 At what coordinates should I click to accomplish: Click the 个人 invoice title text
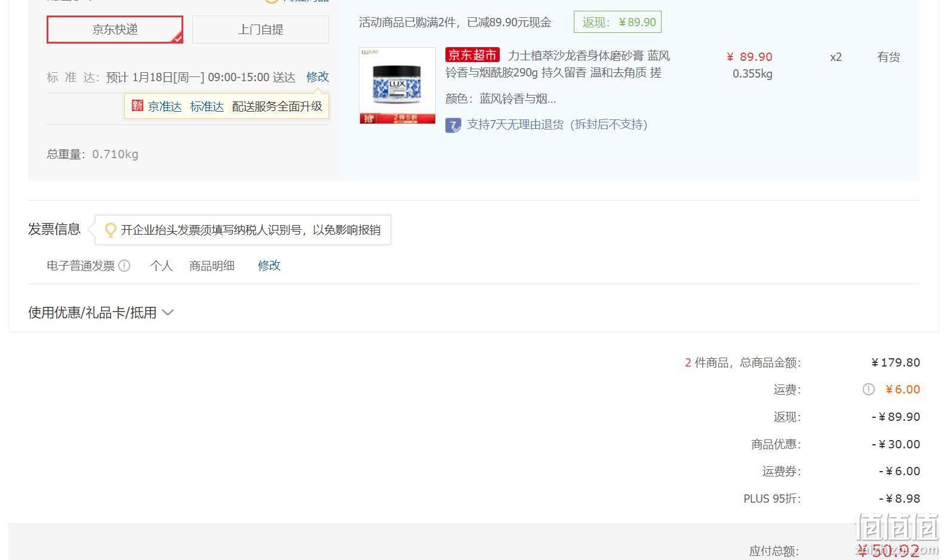[161, 266]
